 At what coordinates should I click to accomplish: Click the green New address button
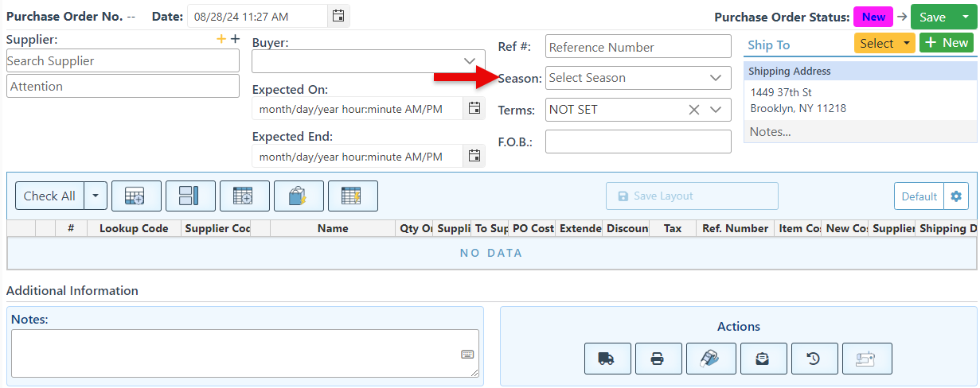pyautogui.click(x=947, y=43)
